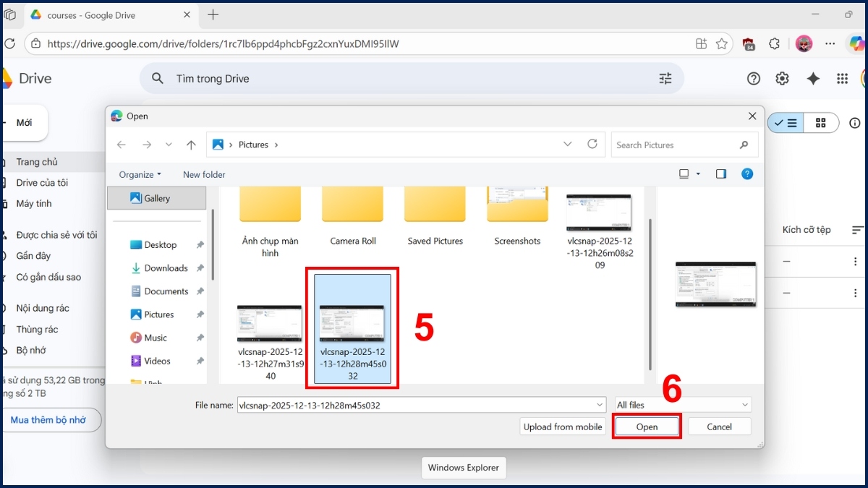This screenshot has height=488, width=868.
Task: Click Mua thêm bộ nhớ button
Action: pos(48,419)
